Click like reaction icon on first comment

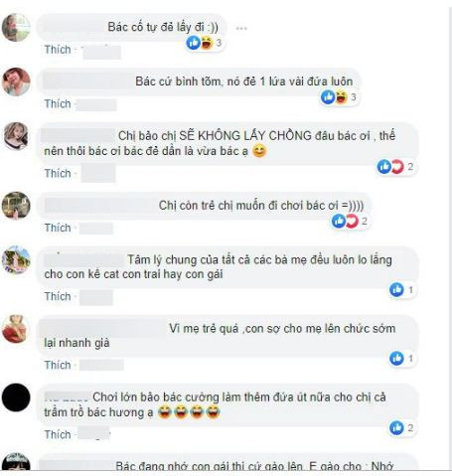click(x=194, y=43)
